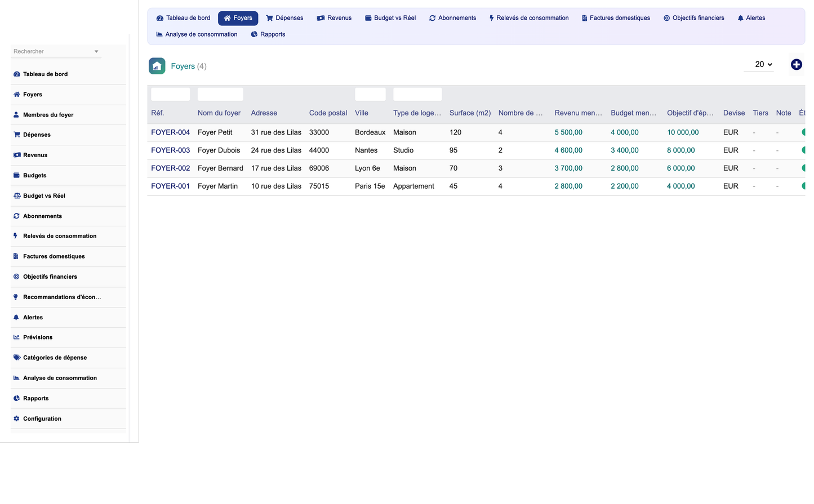Click the green status indicator for FOYER-004
Viewport: 814px width, 504px height.
click(803, 132)
